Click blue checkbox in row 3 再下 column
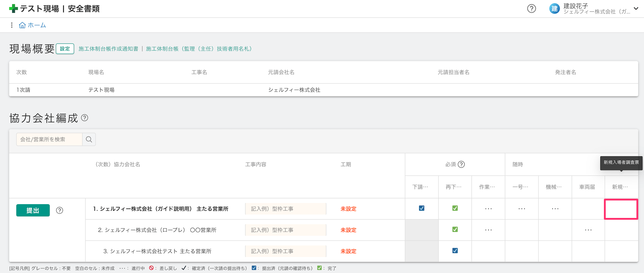 pyautogui.click(x=455, y=251)
